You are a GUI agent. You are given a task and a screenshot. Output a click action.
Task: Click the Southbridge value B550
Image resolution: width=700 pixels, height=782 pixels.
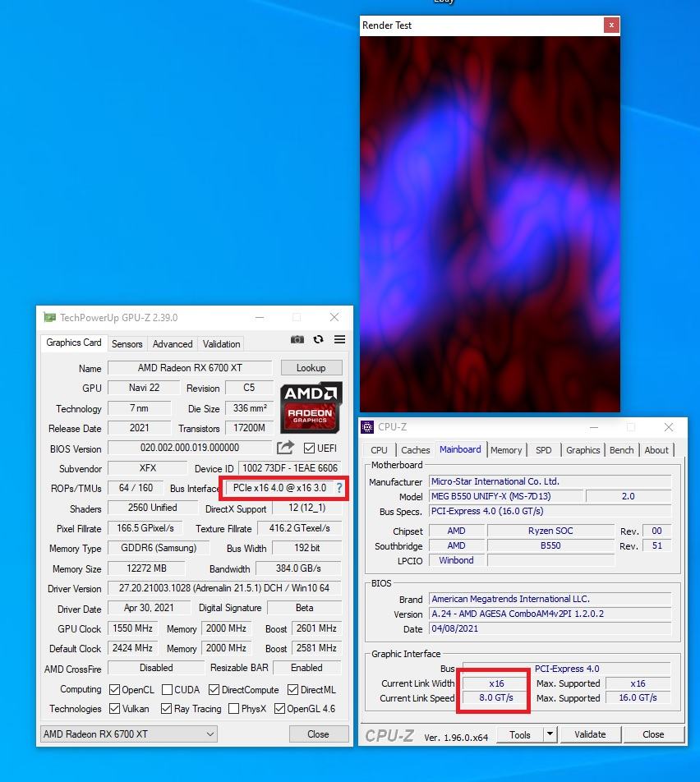(x=550, y=545)
